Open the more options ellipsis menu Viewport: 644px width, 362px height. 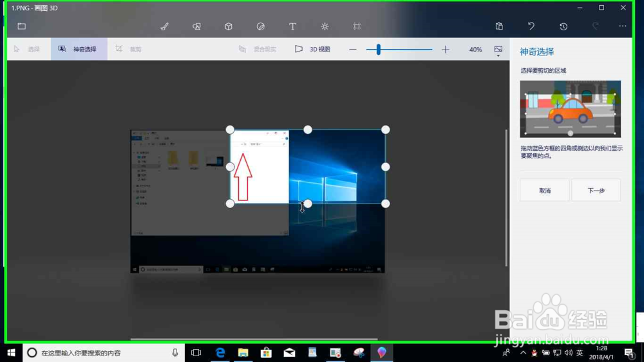coord(623,26)
